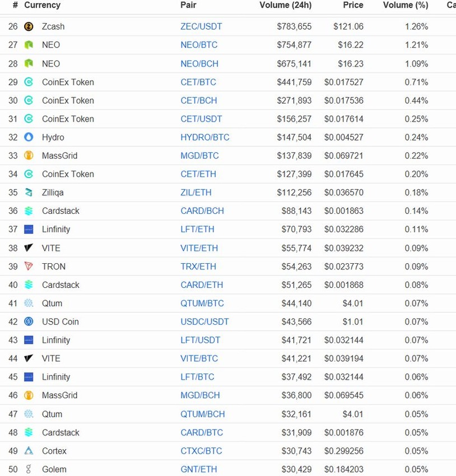Open the ZEC/USDT pair link
Screen dimensions: 456x476
click(201, 26)
